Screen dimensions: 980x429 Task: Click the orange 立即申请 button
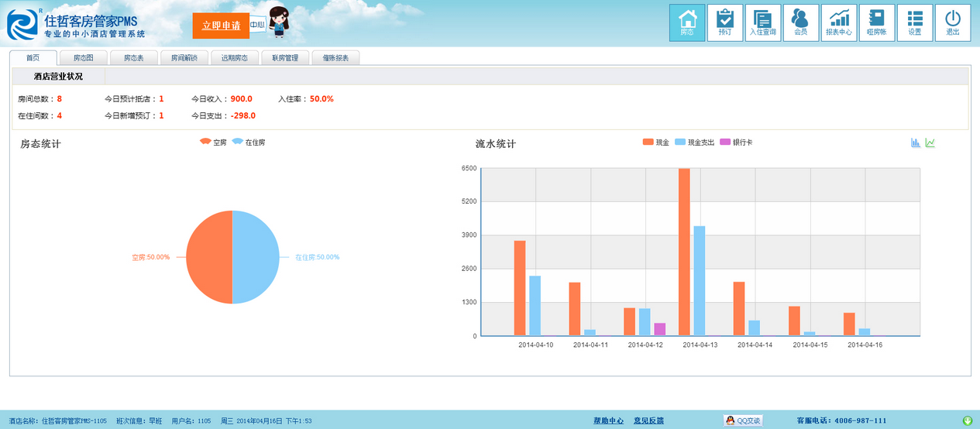click(x=221, y=26)
